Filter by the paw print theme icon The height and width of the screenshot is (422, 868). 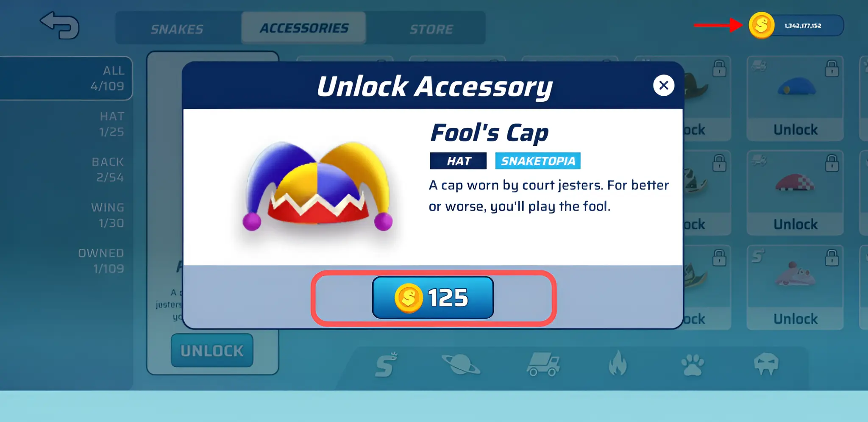[693, 364]
